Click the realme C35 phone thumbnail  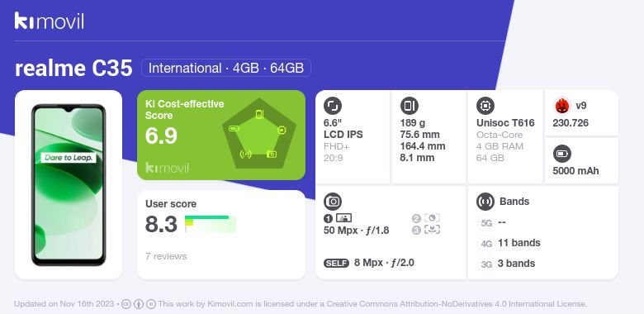coord(69,184)
